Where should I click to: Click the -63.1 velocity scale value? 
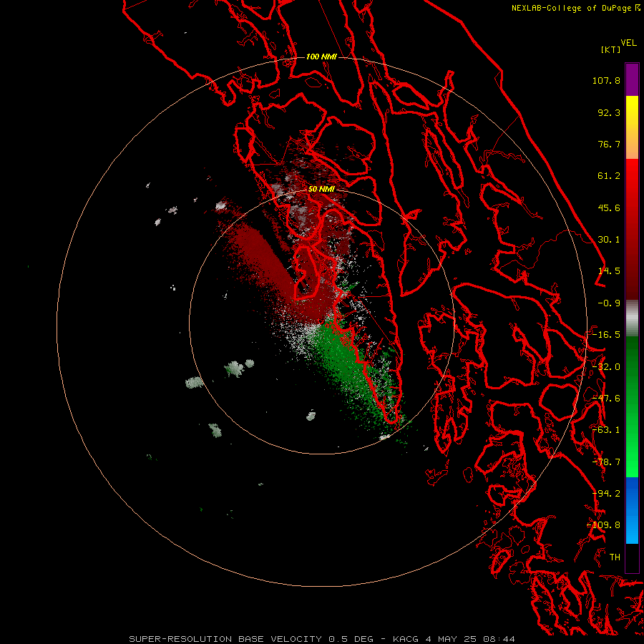606,430
